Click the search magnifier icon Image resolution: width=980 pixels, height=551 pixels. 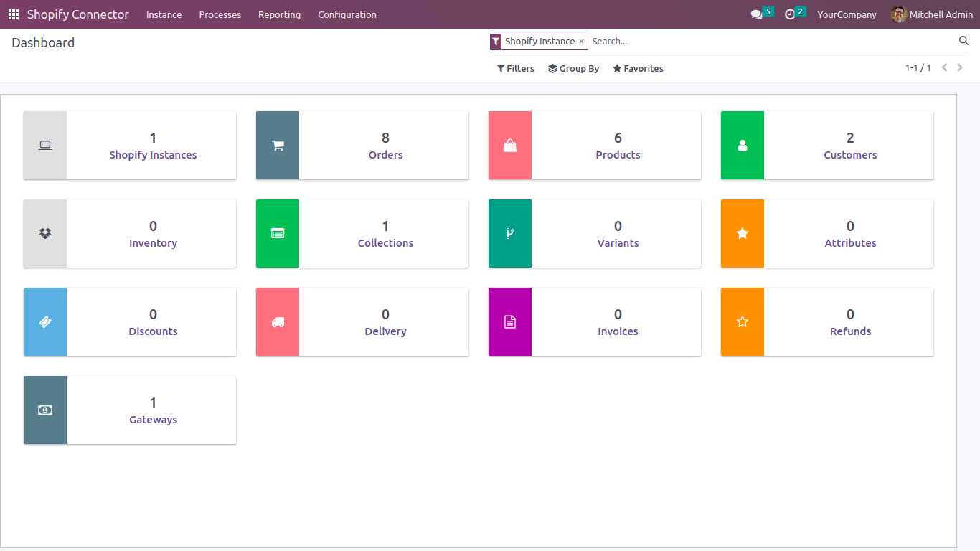pos(963,41)
